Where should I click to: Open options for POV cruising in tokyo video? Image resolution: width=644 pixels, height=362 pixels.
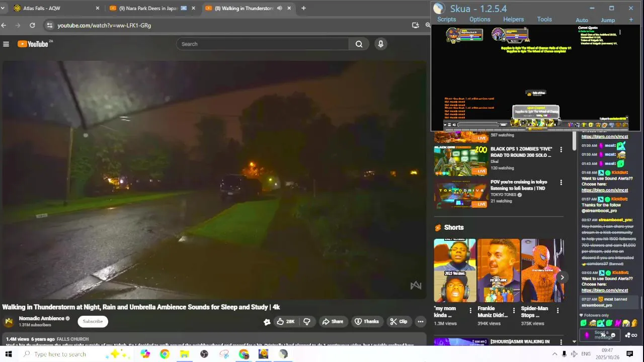click(x=561, y=183)
